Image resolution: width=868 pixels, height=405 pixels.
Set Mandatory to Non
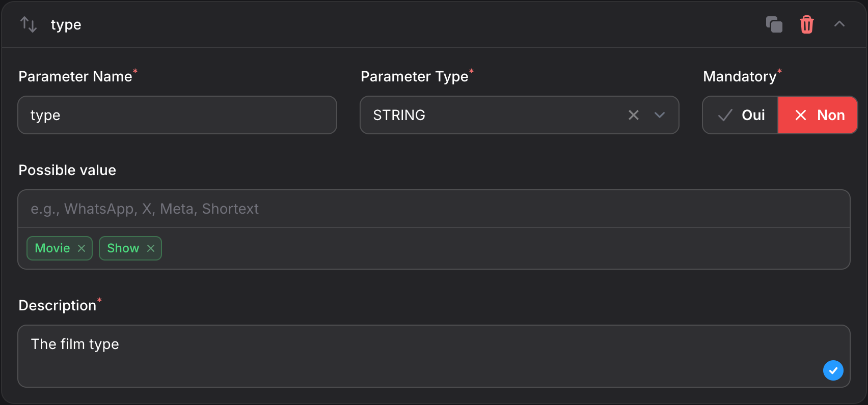[x=818, y=115]
